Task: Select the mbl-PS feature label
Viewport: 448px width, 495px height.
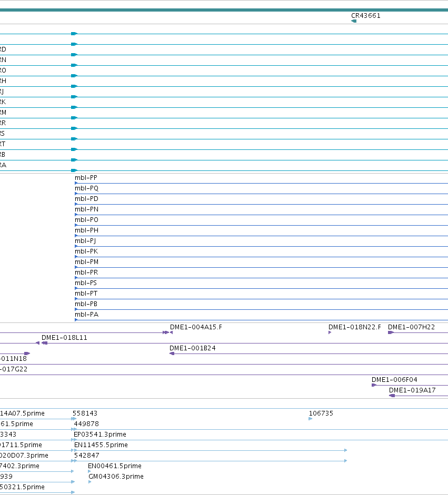Action: coord(86,283)
